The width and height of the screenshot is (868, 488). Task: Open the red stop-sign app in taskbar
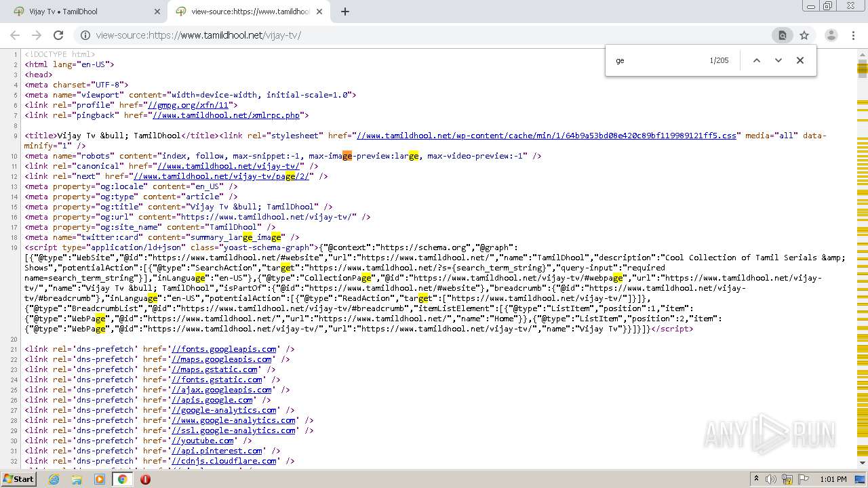coord(145,479)
